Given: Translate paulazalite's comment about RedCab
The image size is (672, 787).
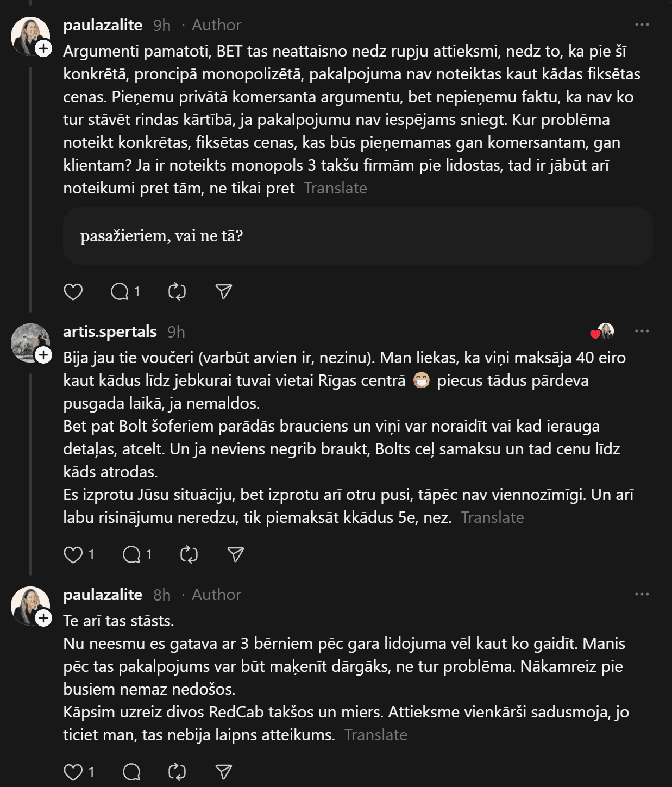Looking at the screenshot, I should pos(375,735).
